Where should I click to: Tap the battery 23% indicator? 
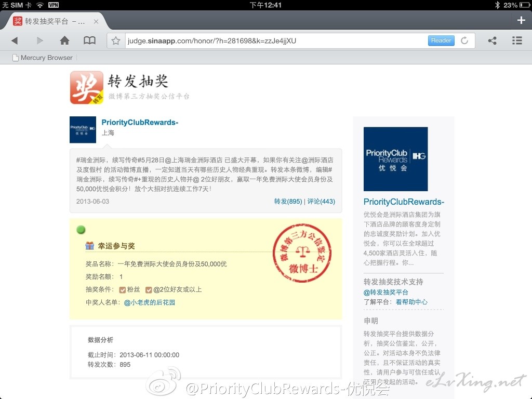516,5
